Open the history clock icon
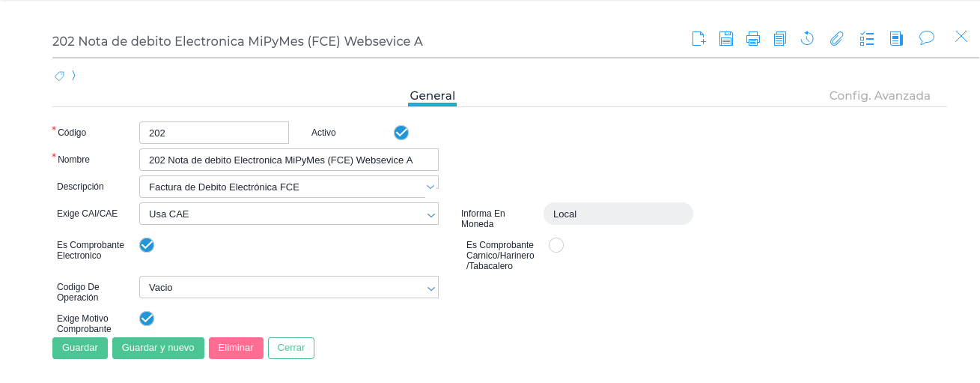The image size is (980, 383). pos(807,38)
